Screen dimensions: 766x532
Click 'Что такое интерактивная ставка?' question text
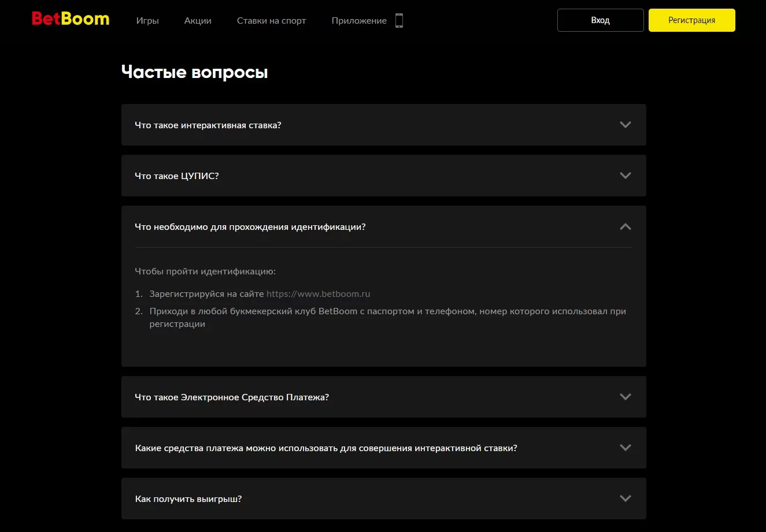[208, 125]
